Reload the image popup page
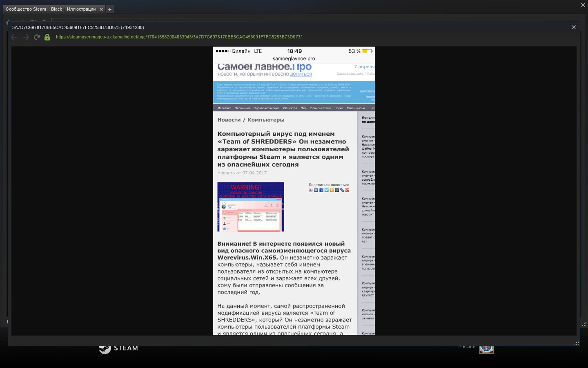Viewport: 588px width, 368px height. pyautogui.click(x=37, y=37)
